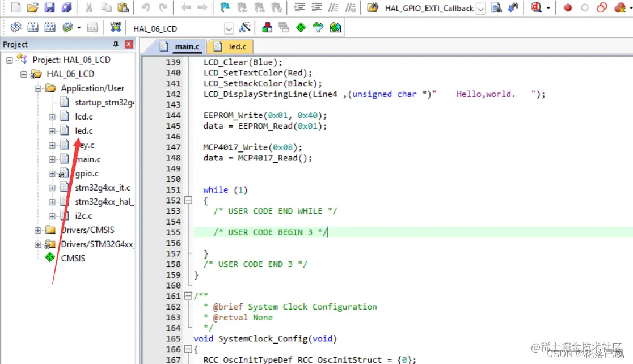Open the find text dropdown arrow

coord(480,9)
